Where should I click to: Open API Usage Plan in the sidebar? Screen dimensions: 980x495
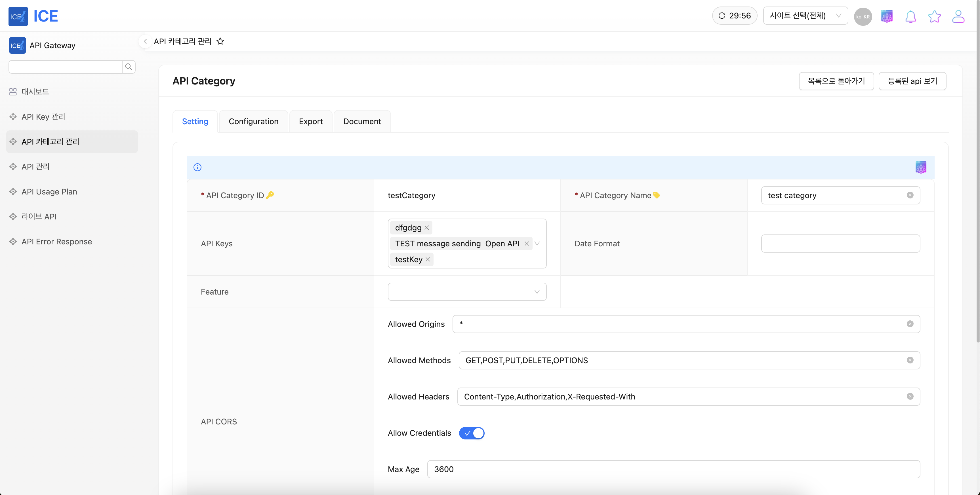pyautogui.click(x=72, y=192)
